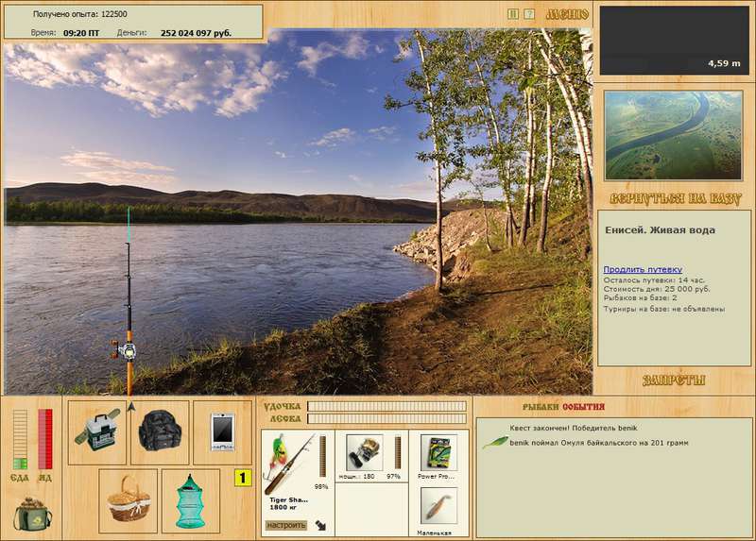Open the ЗАПРЕТЫ restrictions list

pyautogui.click(x=675, y=380)
